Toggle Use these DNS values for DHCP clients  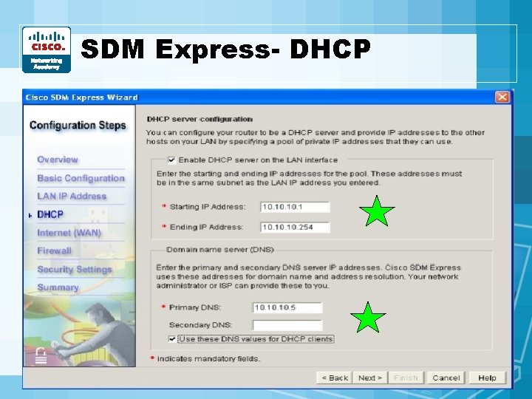point(172,338)
